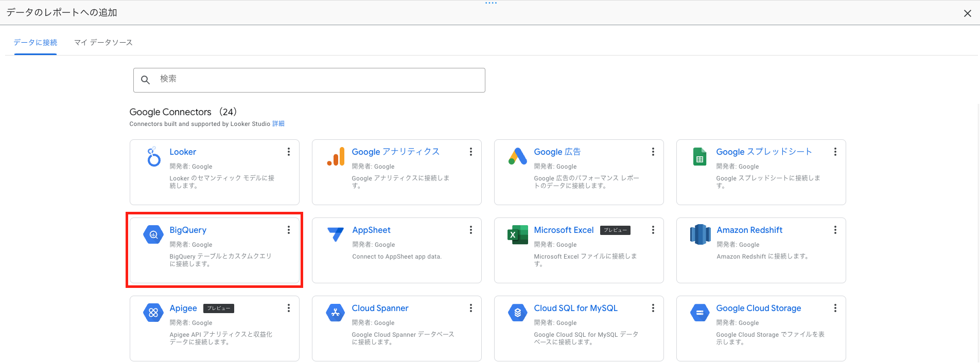The height and width of the screenshot is (364, 980).
Task: Click the Google Cloud Storage icon
Action: [x=700, y=313]
